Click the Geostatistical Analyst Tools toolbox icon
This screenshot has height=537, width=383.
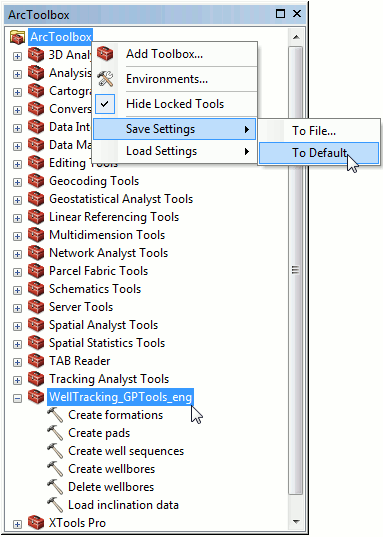pos(36,199)
